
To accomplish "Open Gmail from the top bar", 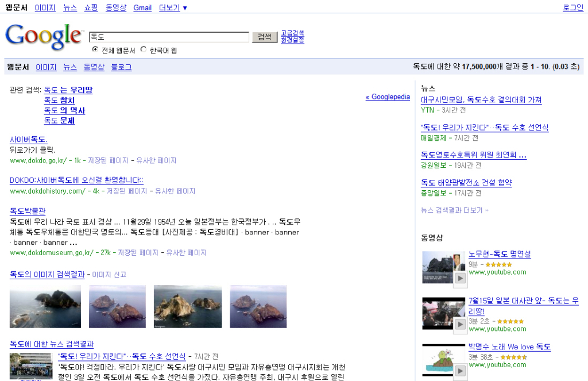I will click(142, 7).
